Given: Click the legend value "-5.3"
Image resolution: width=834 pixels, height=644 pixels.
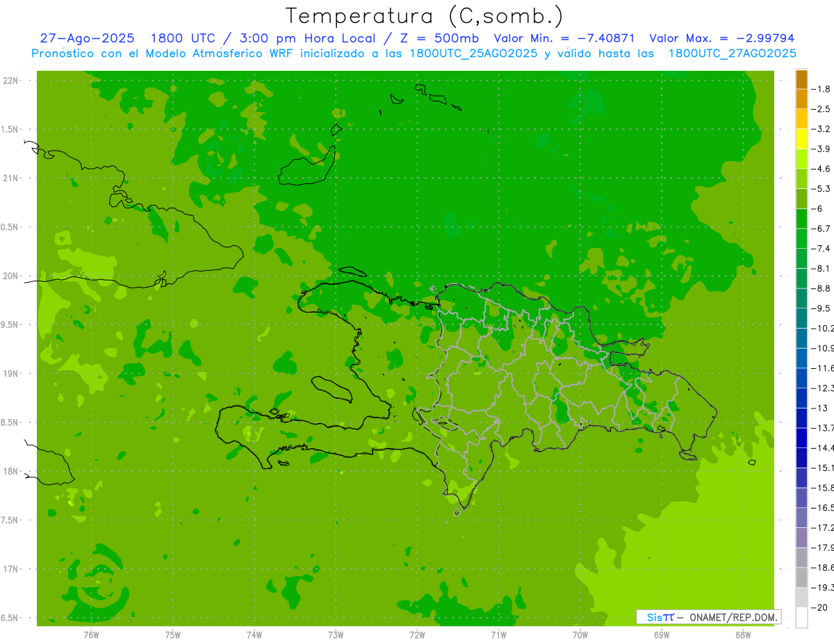Looking at the screenshot, I should pyautogui.click(x=821, y=189).
